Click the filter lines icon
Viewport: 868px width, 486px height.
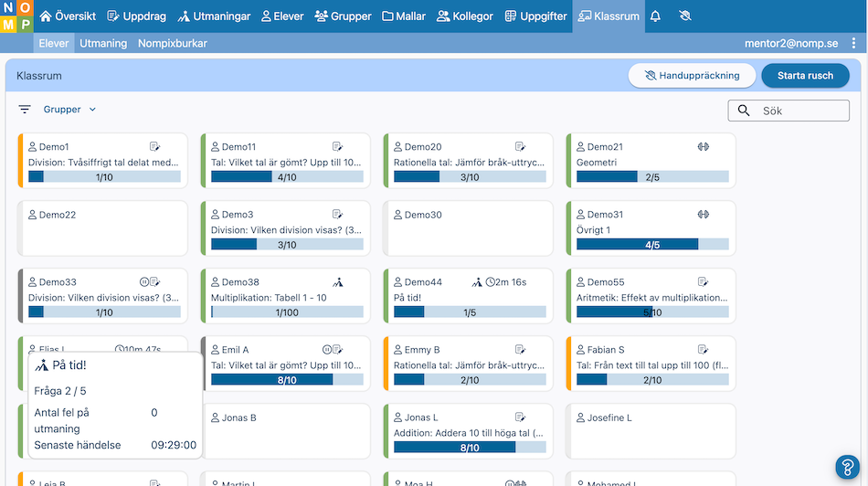pyautogui.click(x=25, y=110)
